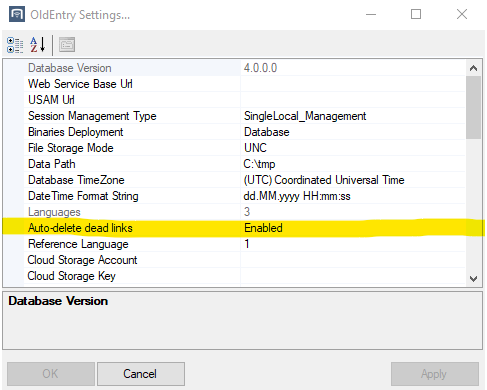Click the OK button
This screenshot has height=390, width=487.
pyautogui.click(x=51, y=374)
